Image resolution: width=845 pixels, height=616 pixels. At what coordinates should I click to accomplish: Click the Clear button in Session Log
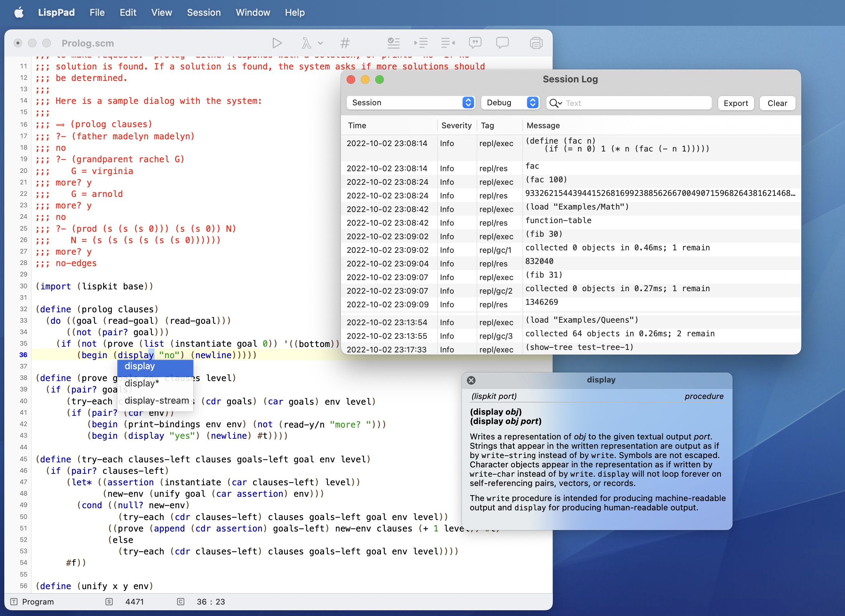[777, 103]
